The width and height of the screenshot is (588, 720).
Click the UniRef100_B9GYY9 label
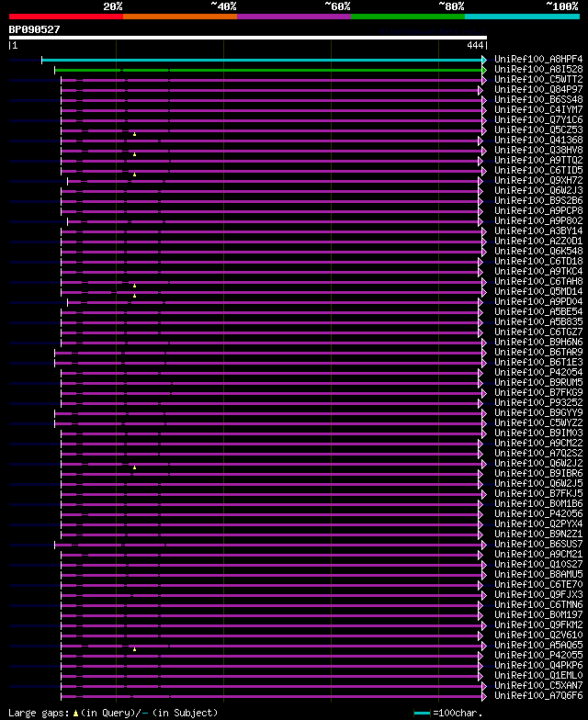pyautogui.click(x=538, y=413)
